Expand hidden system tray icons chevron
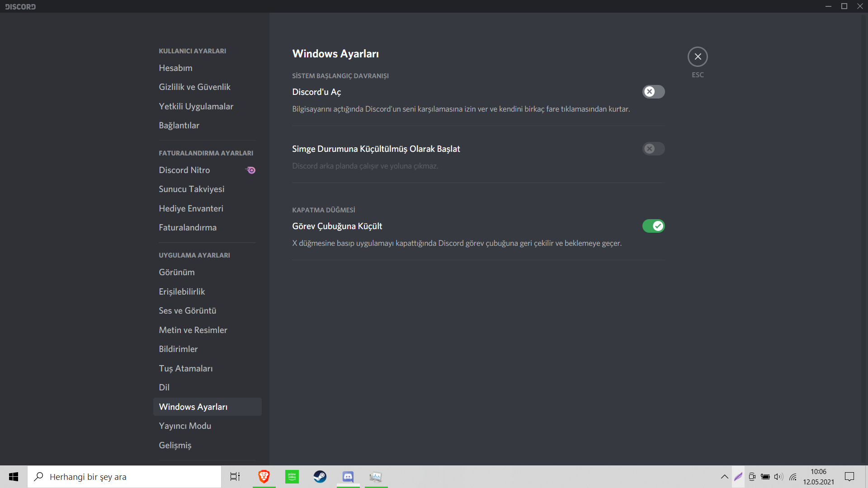Image resolution: width=868 pixels, height=488 pixels. coord(724,477)
